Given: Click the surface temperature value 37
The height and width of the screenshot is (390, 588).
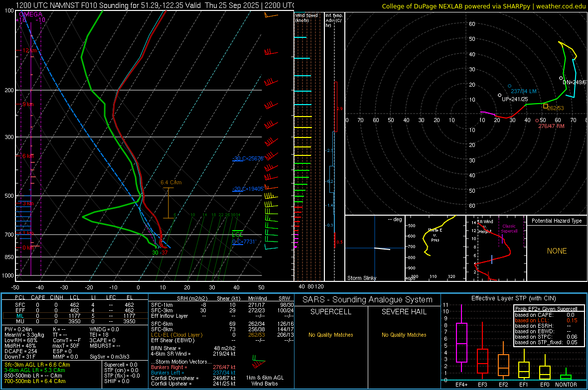Looking at the screenshot, I should pyautogui.click(x=164, y=253).
